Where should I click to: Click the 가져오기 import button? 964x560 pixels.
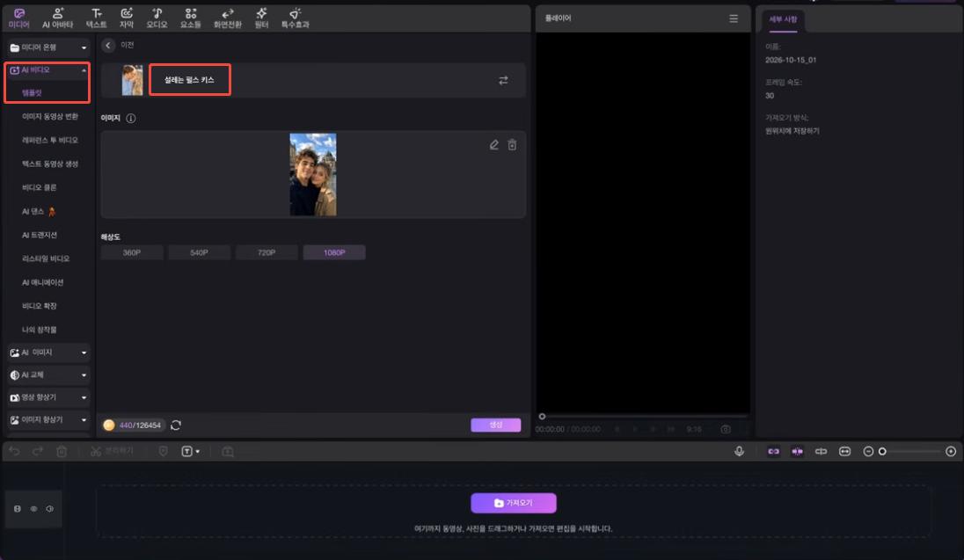pos(514,503)
